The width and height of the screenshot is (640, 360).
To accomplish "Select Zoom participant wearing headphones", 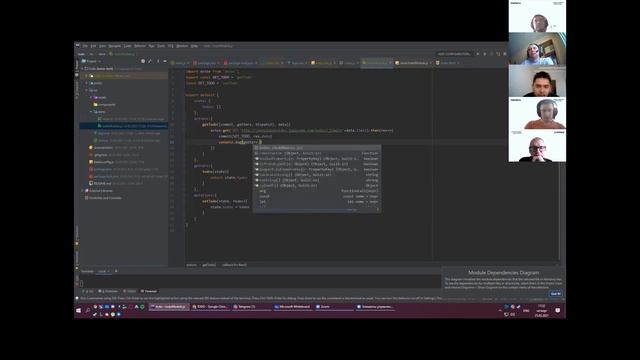I will click(537, 113).
